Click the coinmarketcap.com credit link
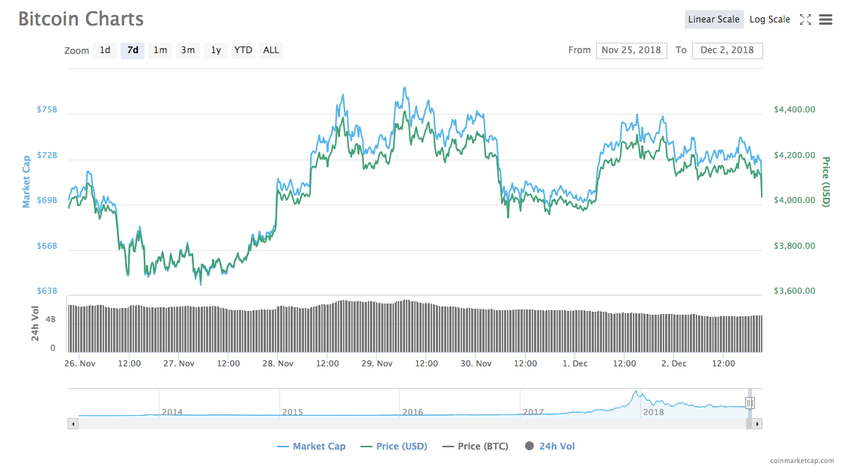The image size is (868, 475). 801,461
